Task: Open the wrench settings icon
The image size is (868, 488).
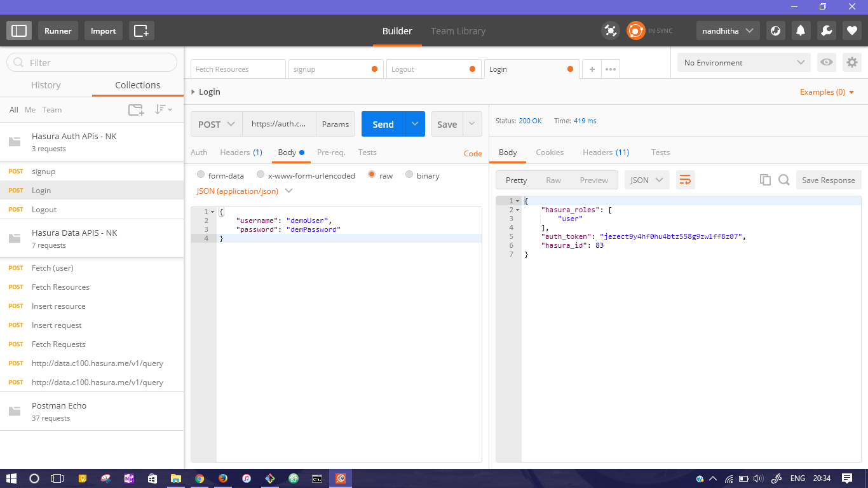Action: pos(826,30)
